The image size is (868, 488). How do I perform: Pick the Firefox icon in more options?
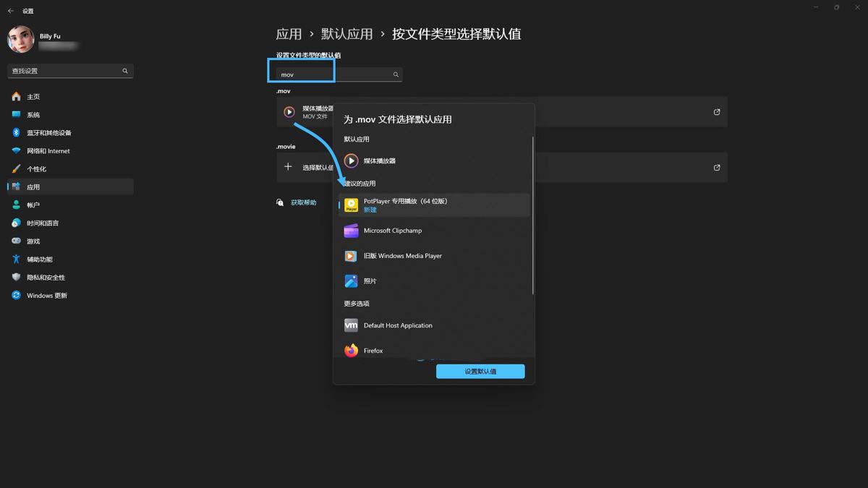(x=351, y=351)
